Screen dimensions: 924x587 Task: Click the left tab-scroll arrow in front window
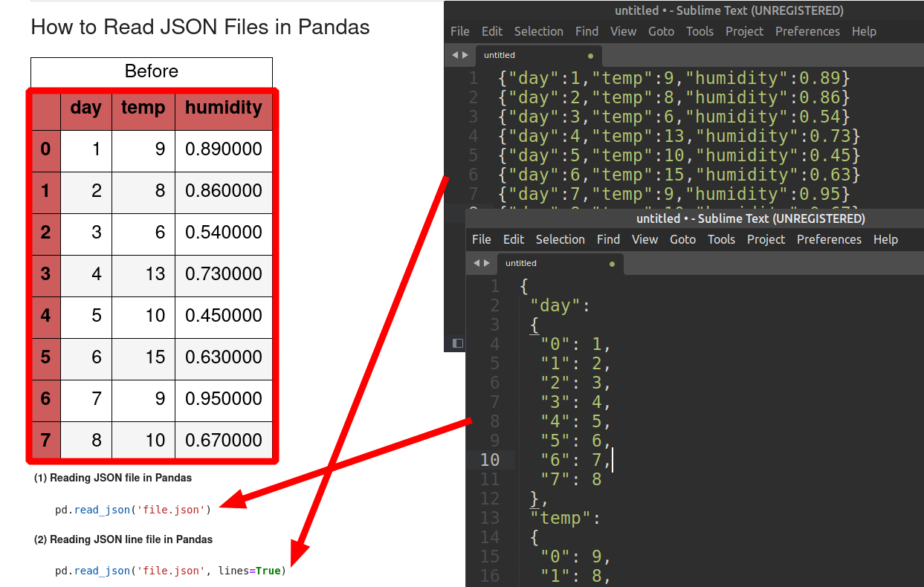[476, 262]
